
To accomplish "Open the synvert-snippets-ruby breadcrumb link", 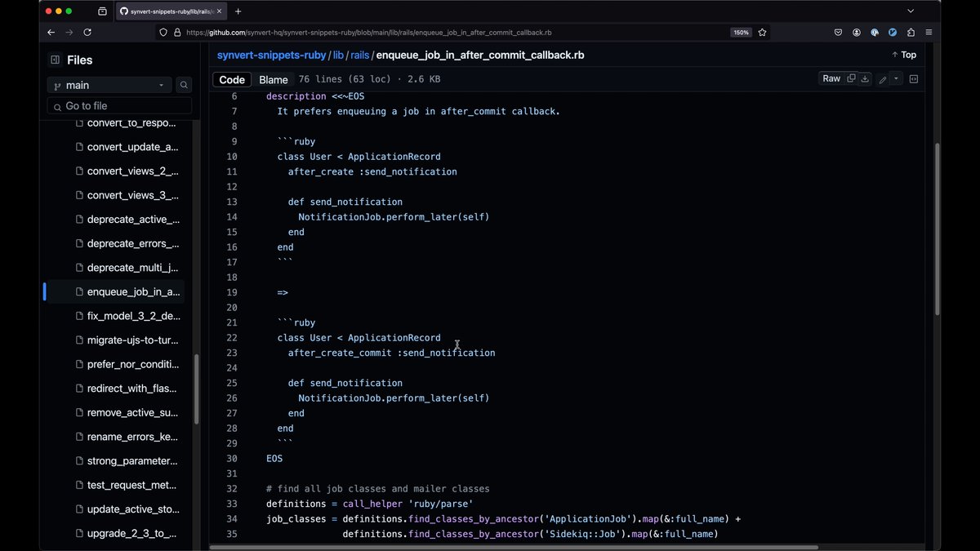I will click(271, 56).
